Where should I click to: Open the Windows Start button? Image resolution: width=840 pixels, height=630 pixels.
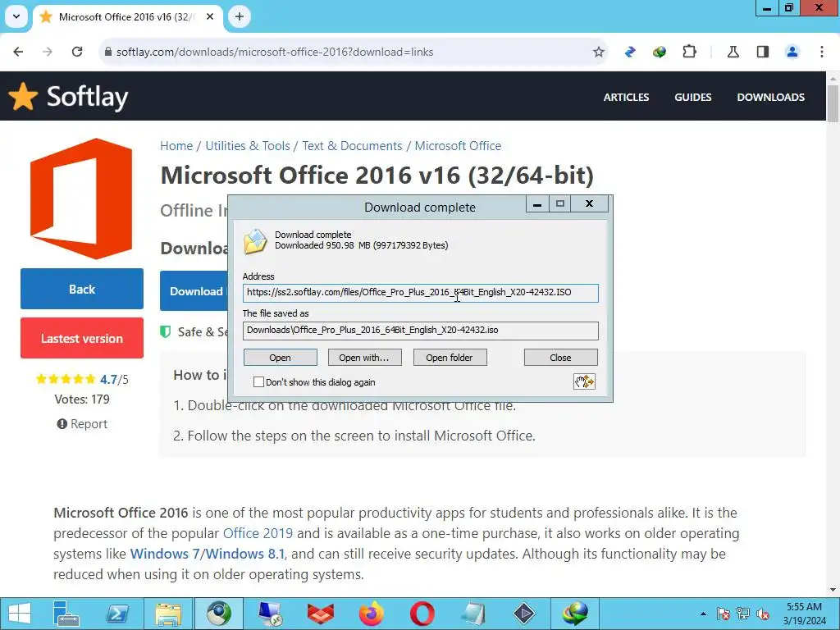click(x=20, y=614)
